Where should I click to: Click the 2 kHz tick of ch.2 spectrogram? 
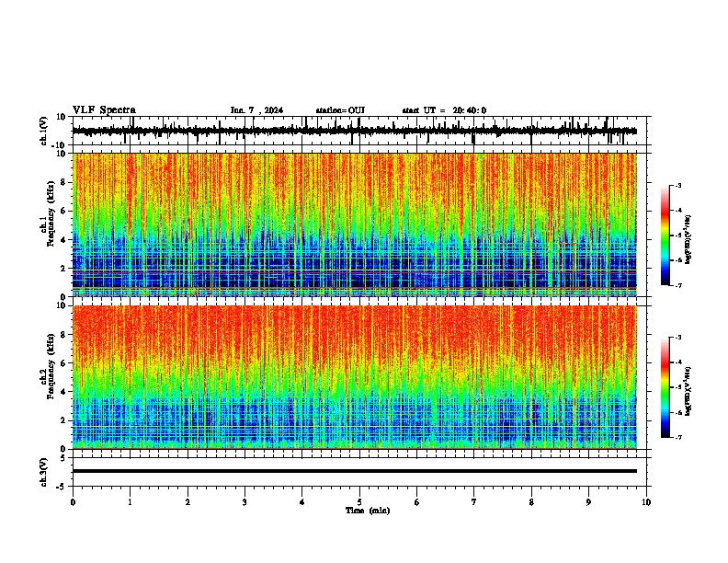tap(63, 420)
